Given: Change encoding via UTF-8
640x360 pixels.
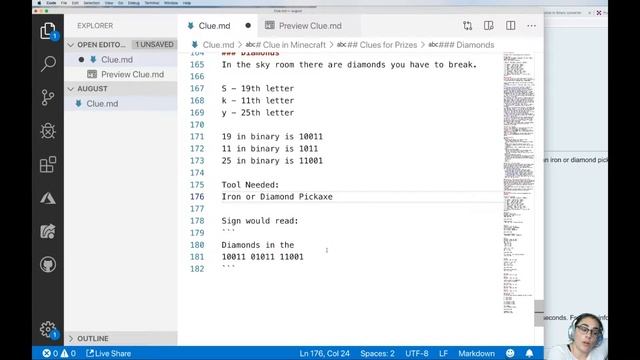Looking at the screenshot, I should tap(417, 353).
